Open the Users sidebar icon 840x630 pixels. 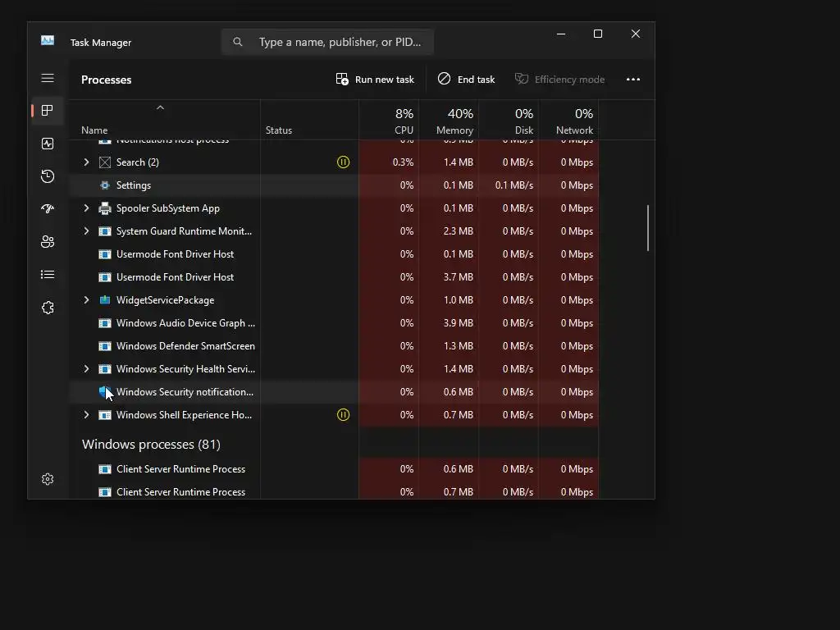[48, 242]
